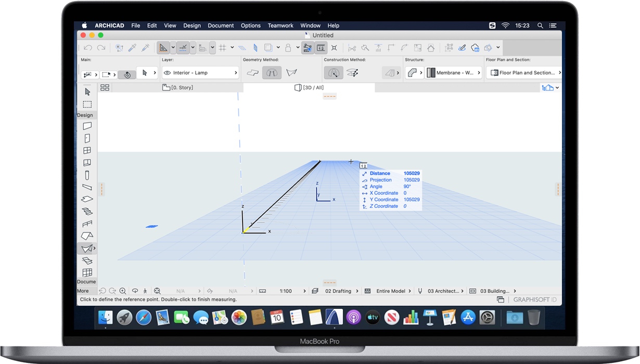The height and width of the screenshot is (364, 640).
Task: Select the Orbit icon in the bottom bar
Action: coord(135,291)
